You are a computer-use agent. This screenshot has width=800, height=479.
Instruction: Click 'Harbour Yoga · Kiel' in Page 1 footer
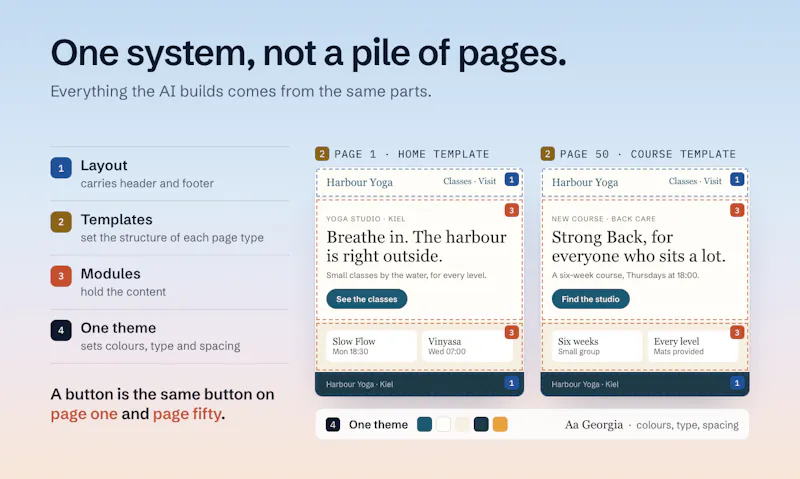click(360, 384)
